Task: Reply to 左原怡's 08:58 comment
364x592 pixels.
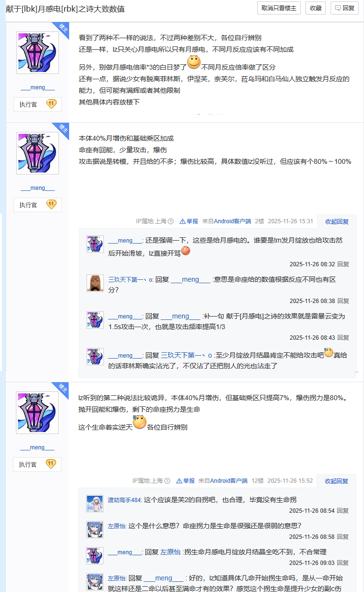Action: [343, 536]
